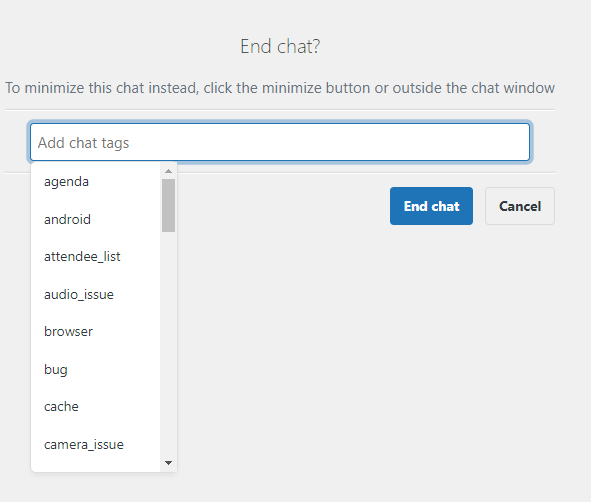Select the audio_issue tag option
Screen dimensions: 591x502
96,294
